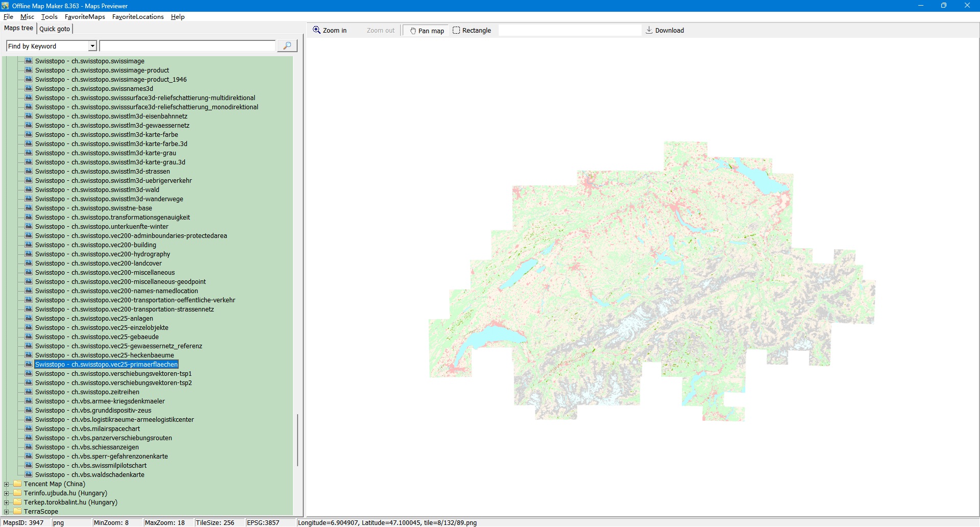Expand the Terkep.torokbalint.hu (Hungary) node
The height and width of the screenshot is (527, 980).
[6, 502]
